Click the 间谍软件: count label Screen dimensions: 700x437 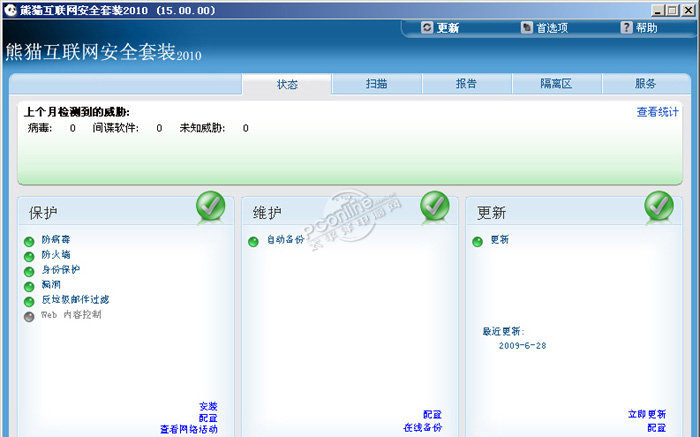click(116, 128)
